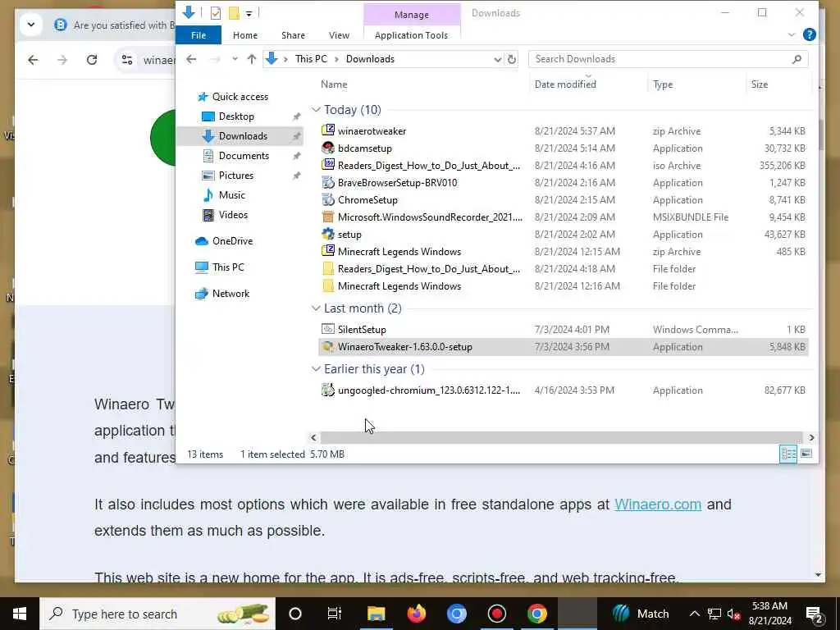This screenshot has width=840, height=630.
Task: Show hidden system tray icons
Action: tap(694, 614)
